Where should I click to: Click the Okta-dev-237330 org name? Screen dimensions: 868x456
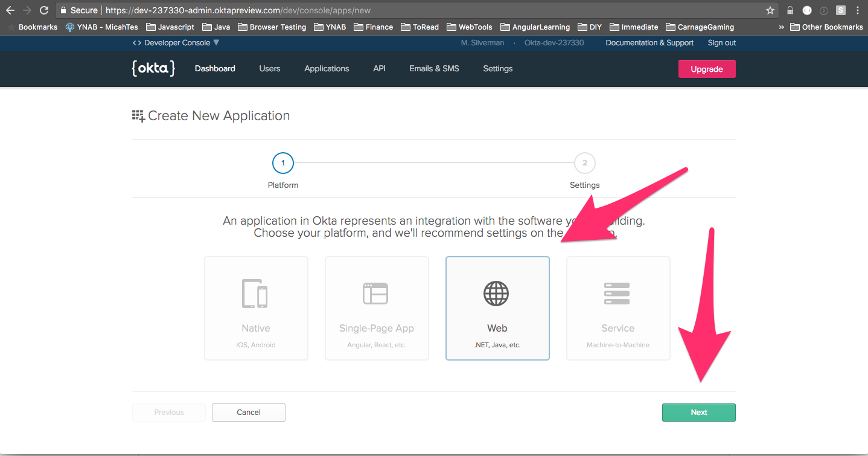[554, 43]
